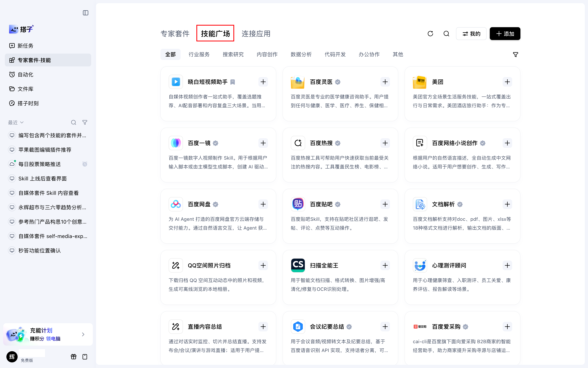Select the 全部 category filter
Viewport: 588px width, 368px height.
(x=170, y=54)
